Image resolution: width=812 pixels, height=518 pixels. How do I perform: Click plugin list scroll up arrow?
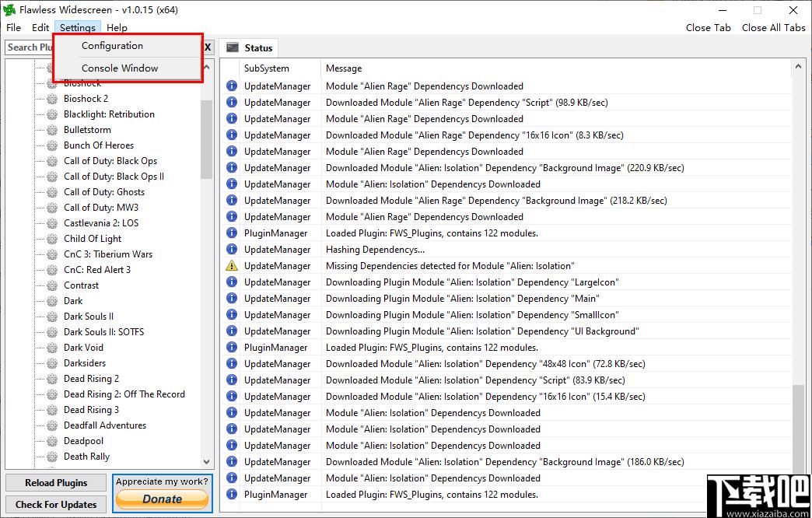207,68
